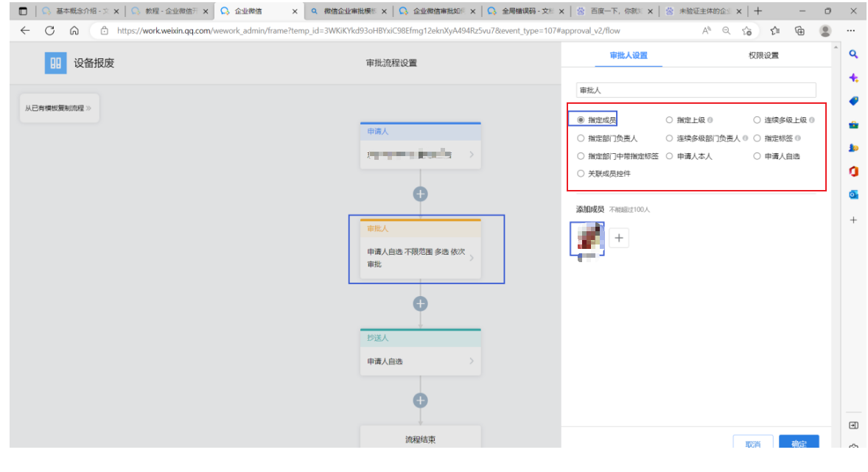The width and height of the screenshot is (868, 472).
Task: Click the zoom out magnifier icon
Action: (727, 31)
